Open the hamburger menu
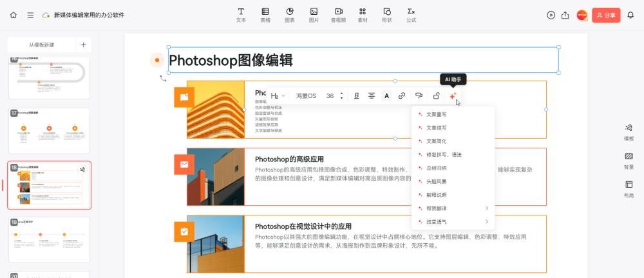 pos(30,15)
